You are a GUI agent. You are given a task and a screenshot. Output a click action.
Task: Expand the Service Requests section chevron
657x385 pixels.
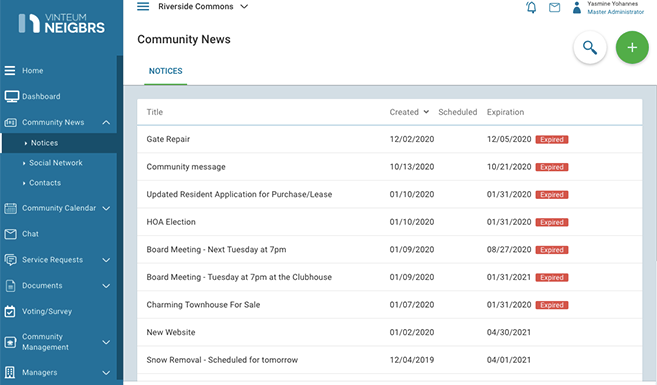(106, 260)
